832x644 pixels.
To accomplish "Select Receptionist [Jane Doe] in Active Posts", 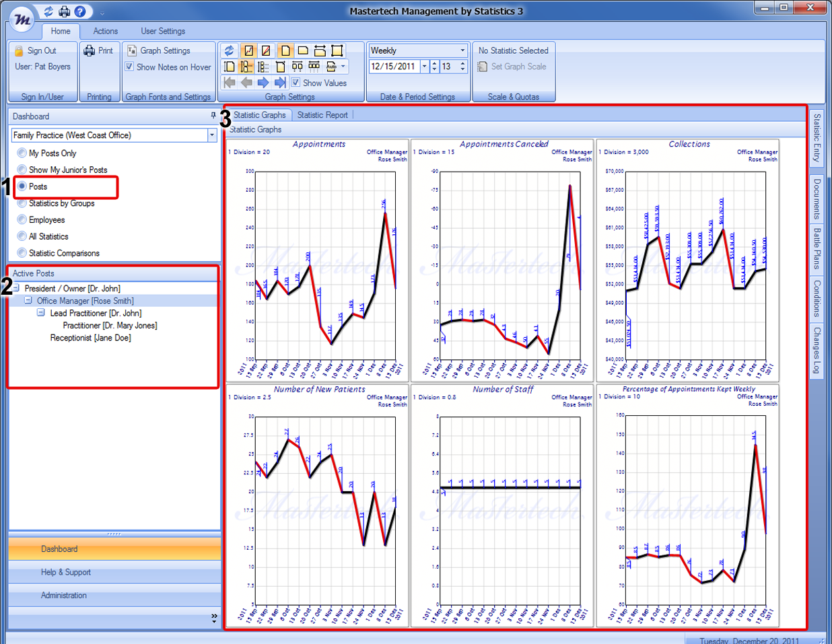I will [90, 338].
